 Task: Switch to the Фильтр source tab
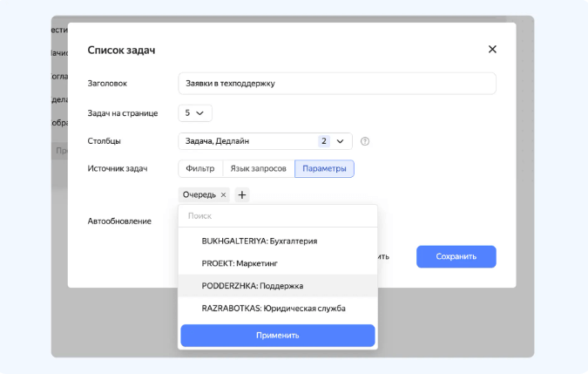tap(200, 168)
